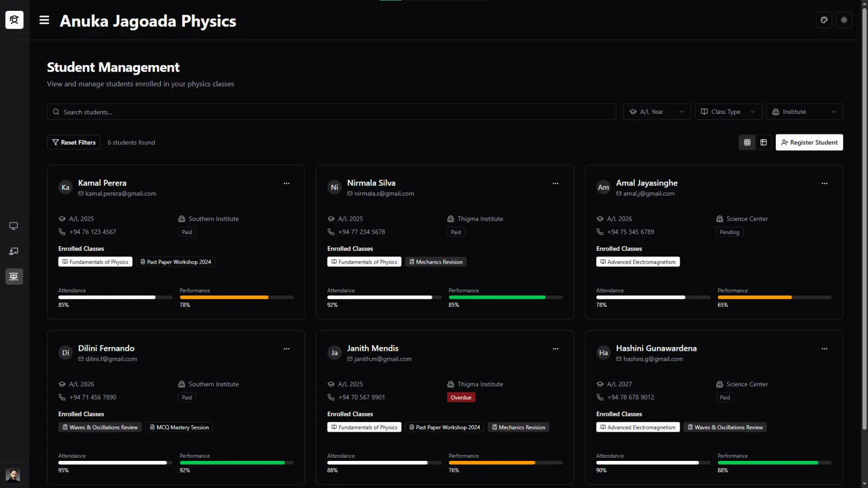The height and width of the screenshot is (488, 868).
Task: Click the '6 students found' text
Action: [131, 143]
